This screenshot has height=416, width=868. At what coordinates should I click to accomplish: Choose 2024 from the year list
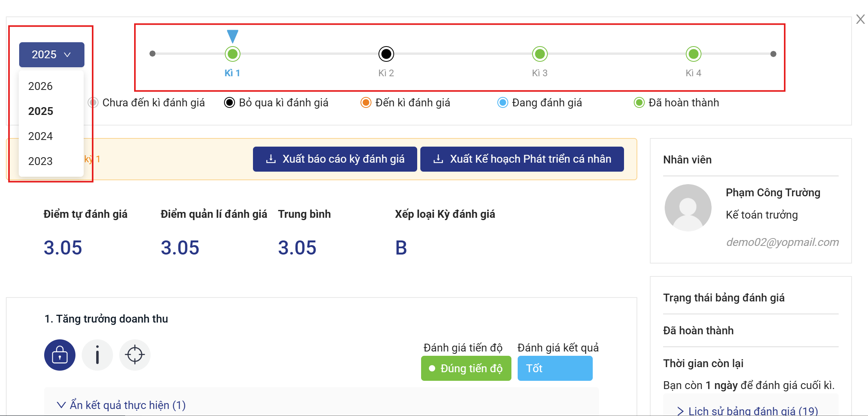[x=41, y=136]
